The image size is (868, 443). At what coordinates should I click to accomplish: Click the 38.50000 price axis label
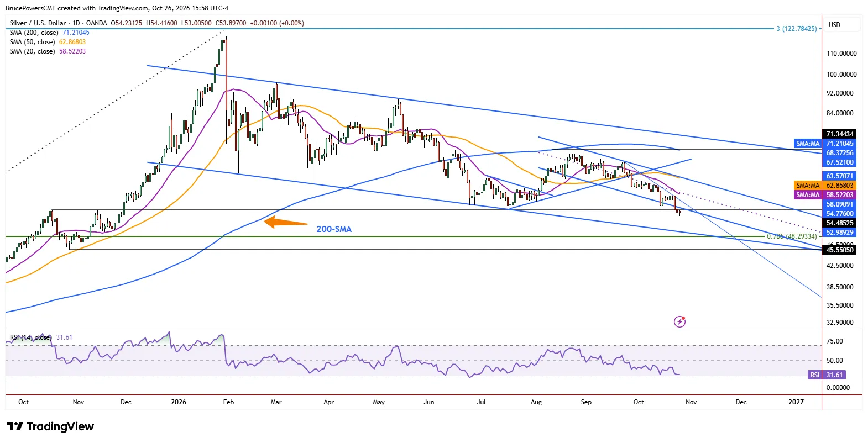coord(840,287)
